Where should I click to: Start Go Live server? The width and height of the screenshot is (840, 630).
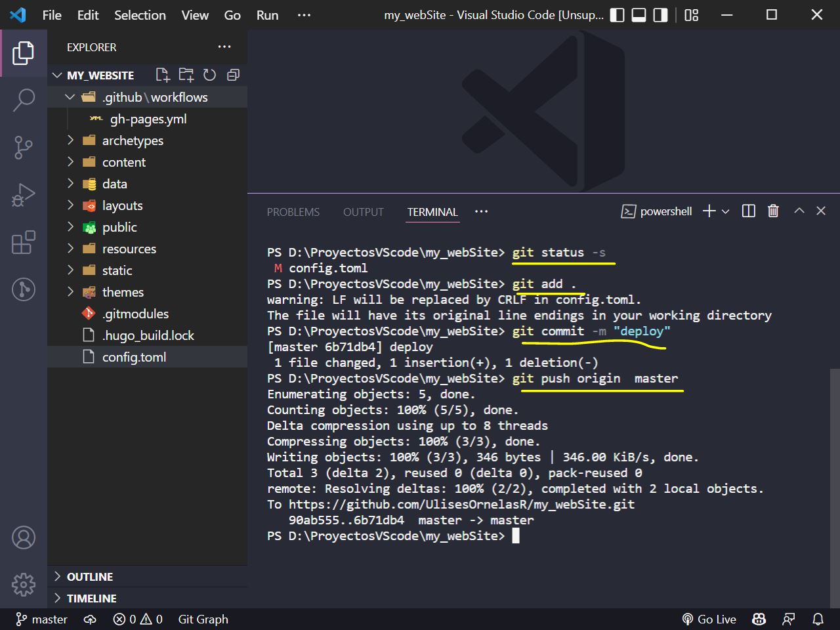709,619
